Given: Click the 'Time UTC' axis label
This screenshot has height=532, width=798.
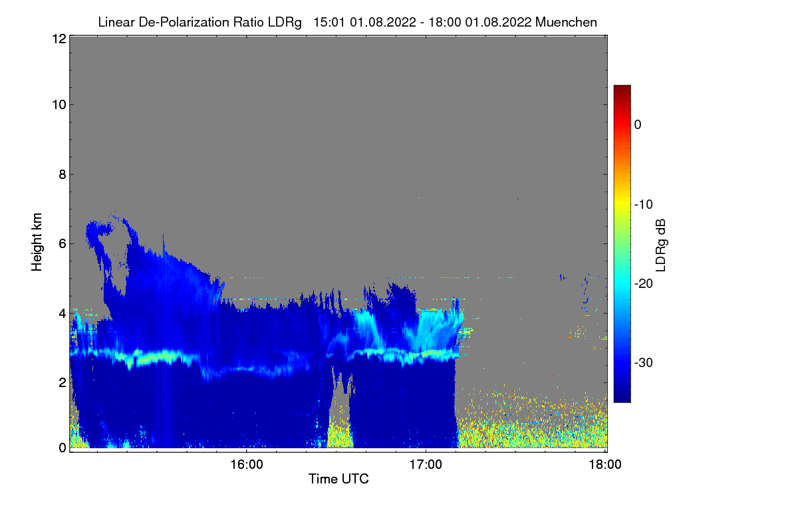Looking at the screenshot, I should click(338, 479).
